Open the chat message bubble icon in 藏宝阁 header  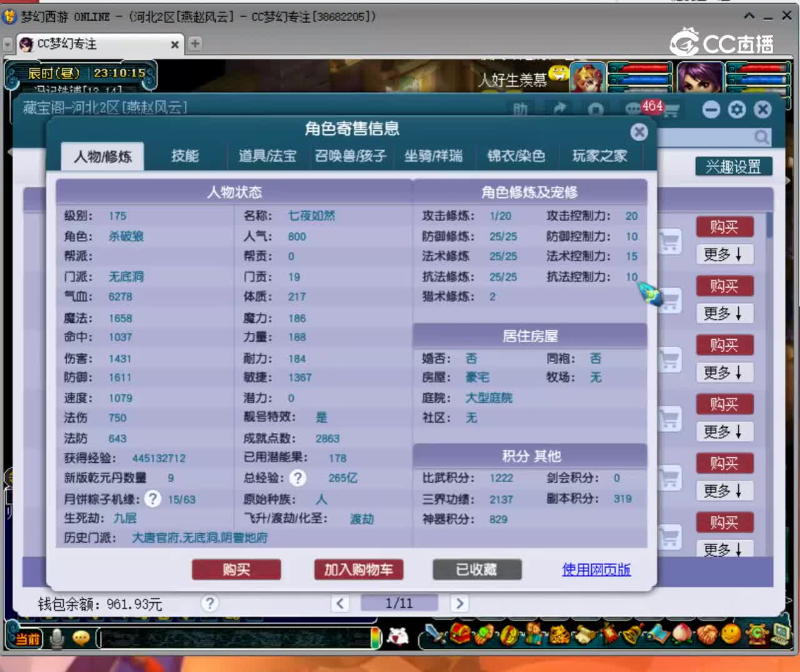(633, 109)
